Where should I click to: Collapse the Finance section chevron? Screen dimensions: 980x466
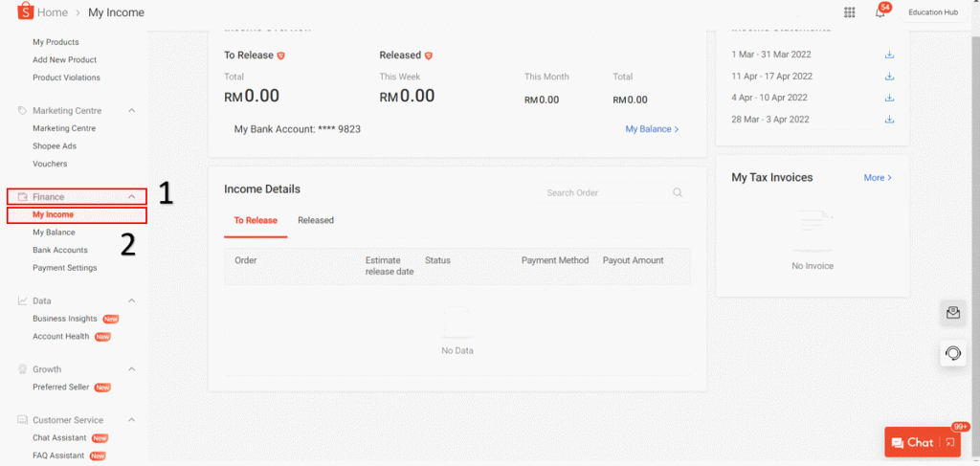coord(131,197)
